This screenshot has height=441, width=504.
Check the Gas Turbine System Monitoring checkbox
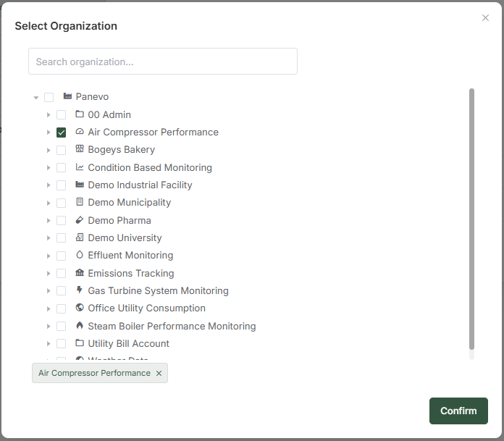pyautogui.click(x=61, y=291)
